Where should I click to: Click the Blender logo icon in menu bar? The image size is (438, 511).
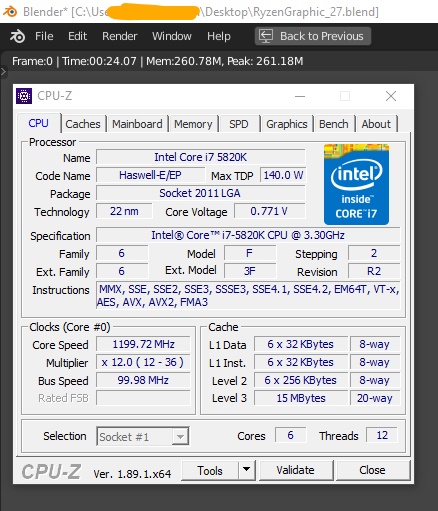coord(17,36)
